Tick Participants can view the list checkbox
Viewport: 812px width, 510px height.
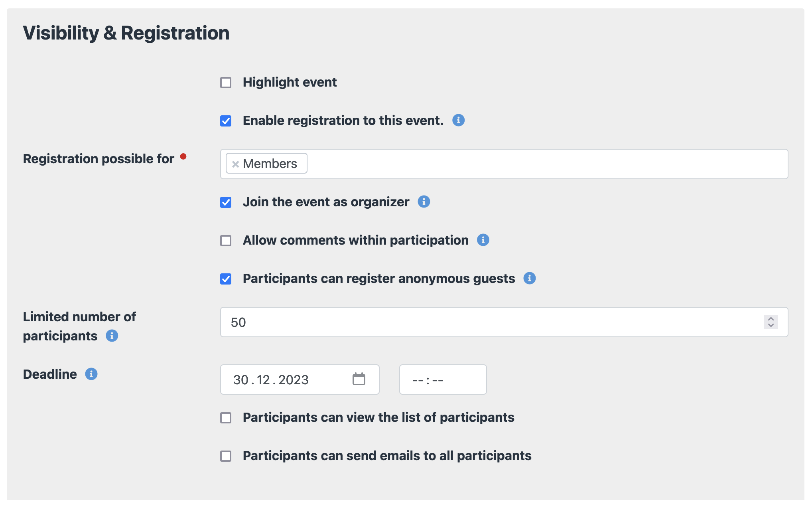[226, 418]
